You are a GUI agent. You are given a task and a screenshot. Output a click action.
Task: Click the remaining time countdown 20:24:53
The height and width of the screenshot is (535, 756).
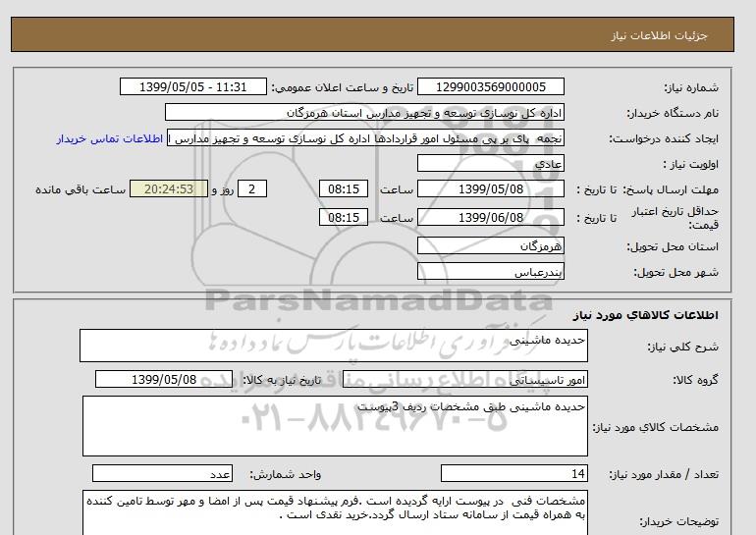pos(169,188)
